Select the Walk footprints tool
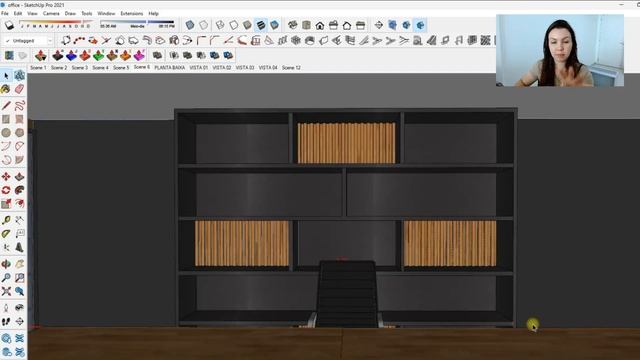Viewport: 640px width, 360px height. [x=6, y=321]
